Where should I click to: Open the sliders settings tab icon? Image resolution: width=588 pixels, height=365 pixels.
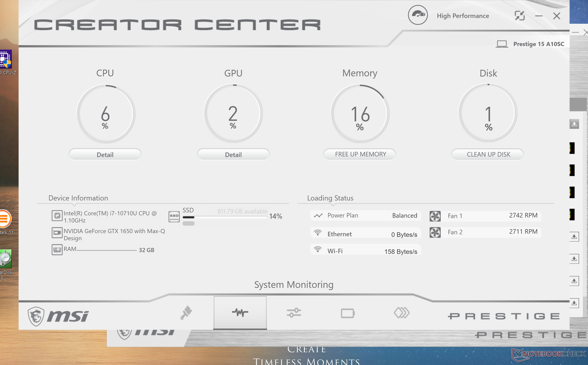point(294,313)
